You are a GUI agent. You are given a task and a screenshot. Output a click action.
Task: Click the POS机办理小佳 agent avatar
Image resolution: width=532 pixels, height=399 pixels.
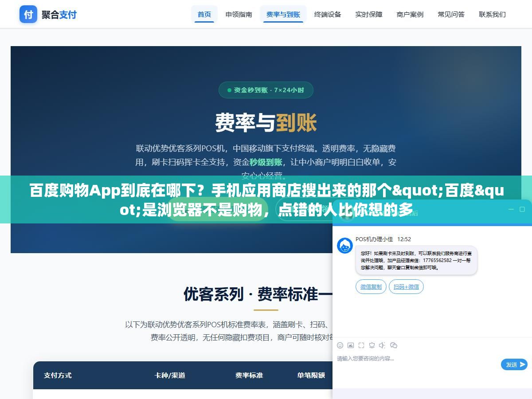(x=345, y=246)
